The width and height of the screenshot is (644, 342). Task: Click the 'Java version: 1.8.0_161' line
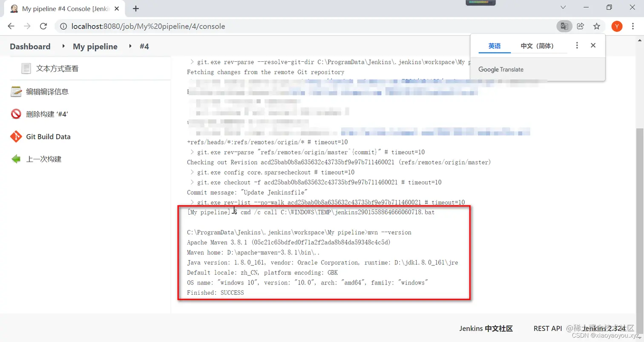[x=322, y=263]
